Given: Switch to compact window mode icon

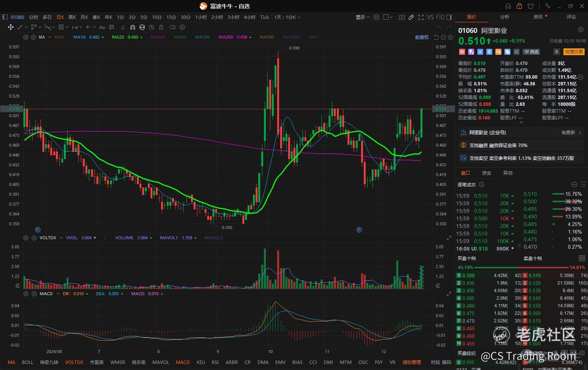Looking at the screenshot, I should tap(548, 6).
